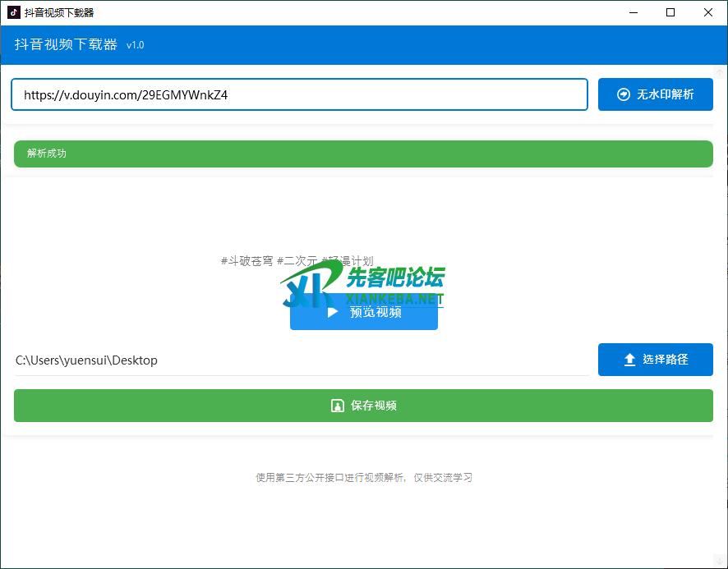Save the video with 保存视频 text
This screenshot has height=569, width=728.
tap(374, 406)
